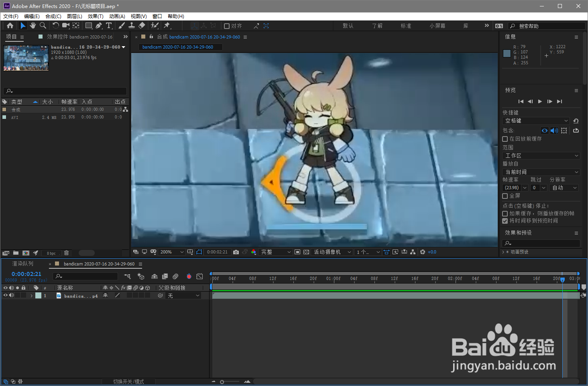This screenshot has height=386, width=588.
Task: Select the Brush tool
Action: click(122, 26)
